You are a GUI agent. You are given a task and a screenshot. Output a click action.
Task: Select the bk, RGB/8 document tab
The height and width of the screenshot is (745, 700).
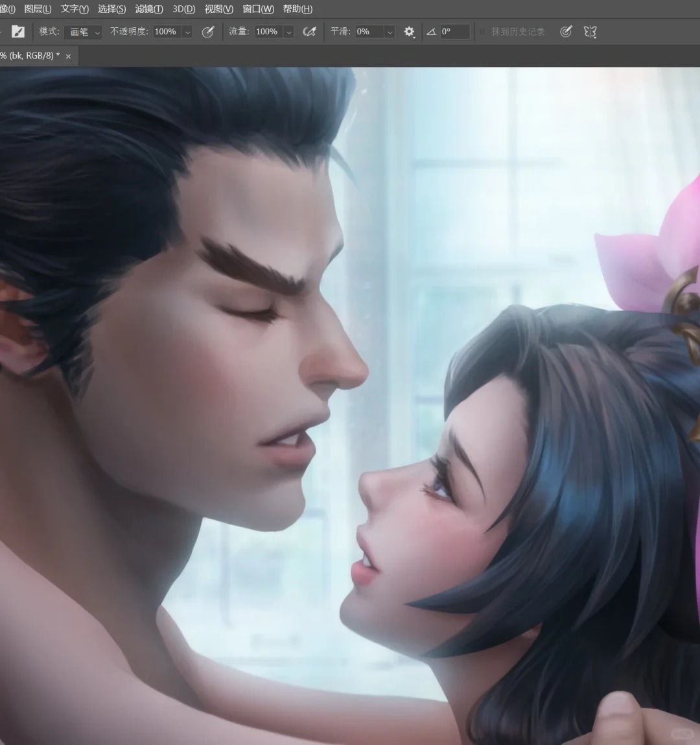click(x=30, y=56)
